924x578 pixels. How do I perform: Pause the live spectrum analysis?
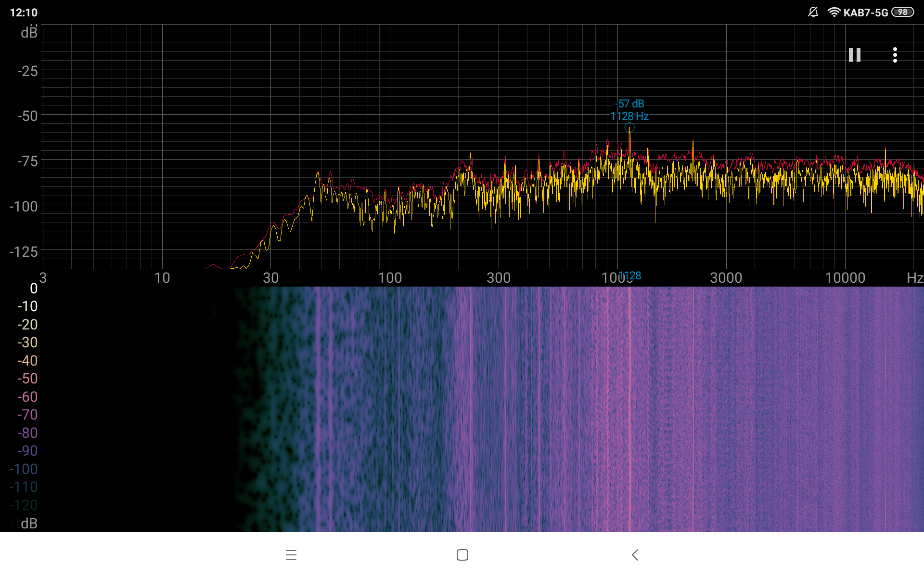[854, 55]
